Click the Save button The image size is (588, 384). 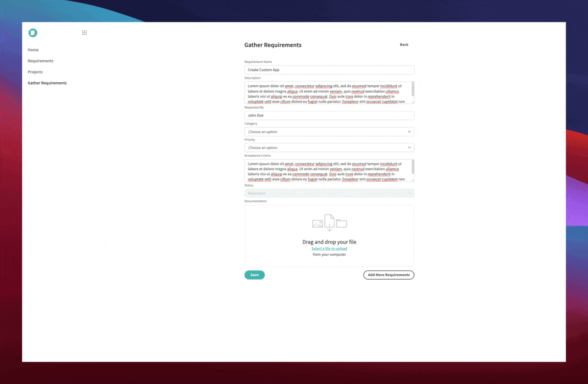254,275
